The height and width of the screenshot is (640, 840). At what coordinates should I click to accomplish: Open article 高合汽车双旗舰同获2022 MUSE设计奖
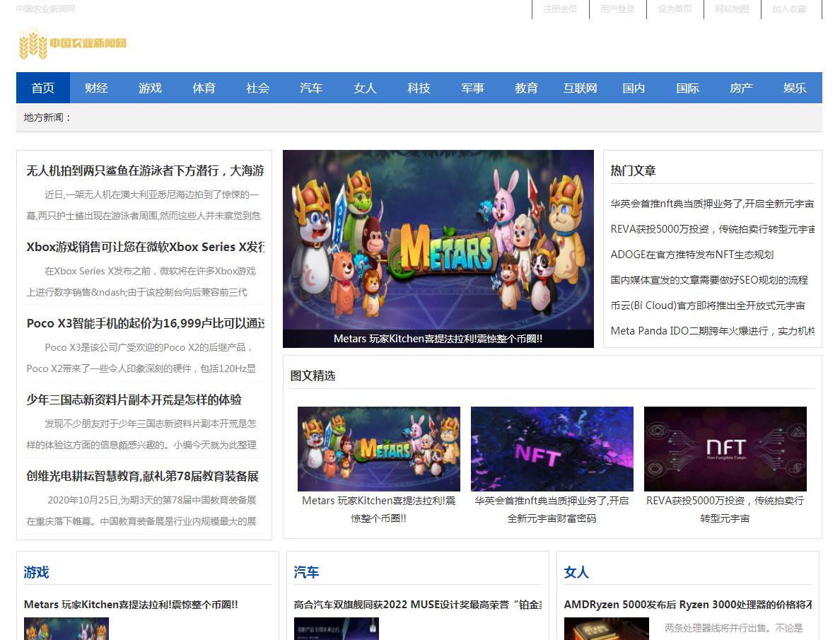coord(417,605)
